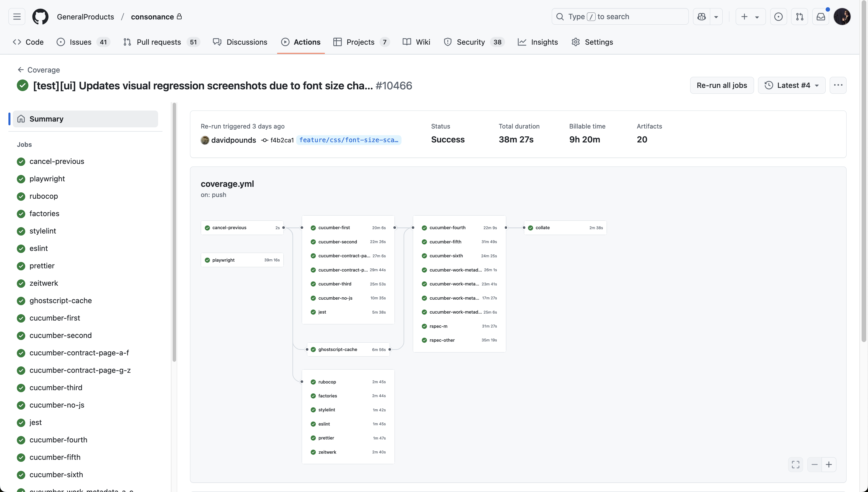Image resolution: width=868 pixels, height=492 pixels.
Task: Open the hamburger navigation menu
Action: tap(17, 17)
